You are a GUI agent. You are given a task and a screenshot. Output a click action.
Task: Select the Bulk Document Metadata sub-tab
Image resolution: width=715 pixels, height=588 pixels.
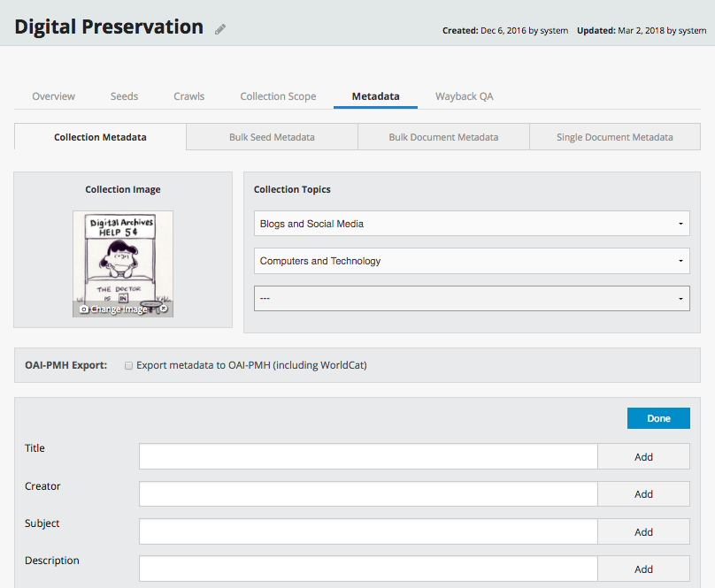(443, 137)
